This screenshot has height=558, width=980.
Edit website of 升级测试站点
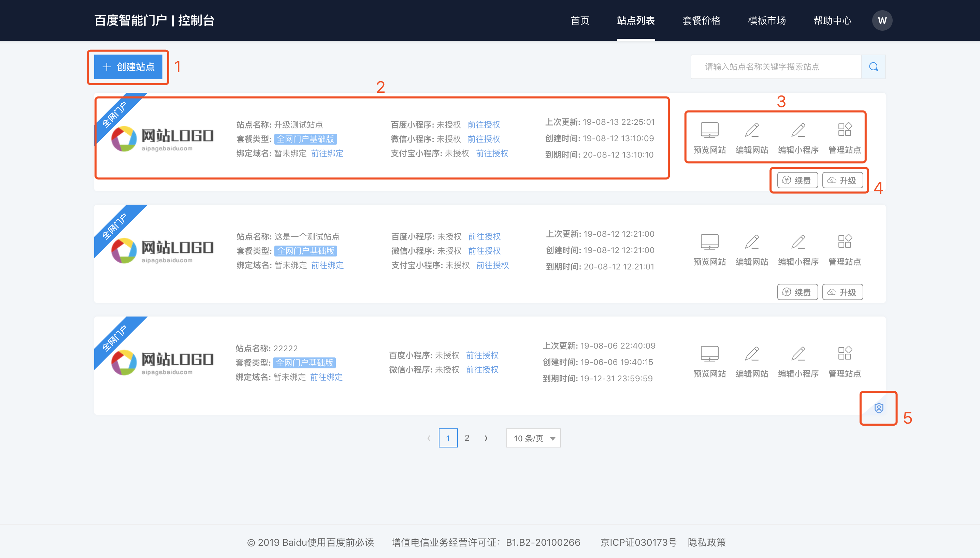pyautogui.click(x=751, y=138)
